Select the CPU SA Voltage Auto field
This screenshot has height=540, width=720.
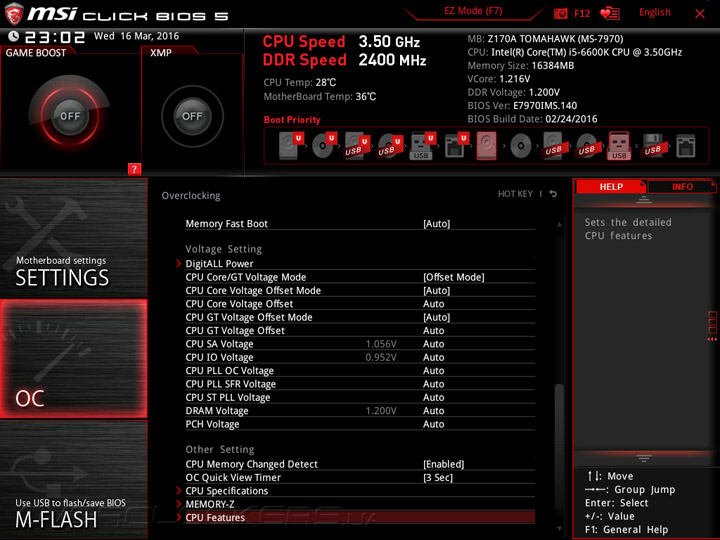[433, 343]
